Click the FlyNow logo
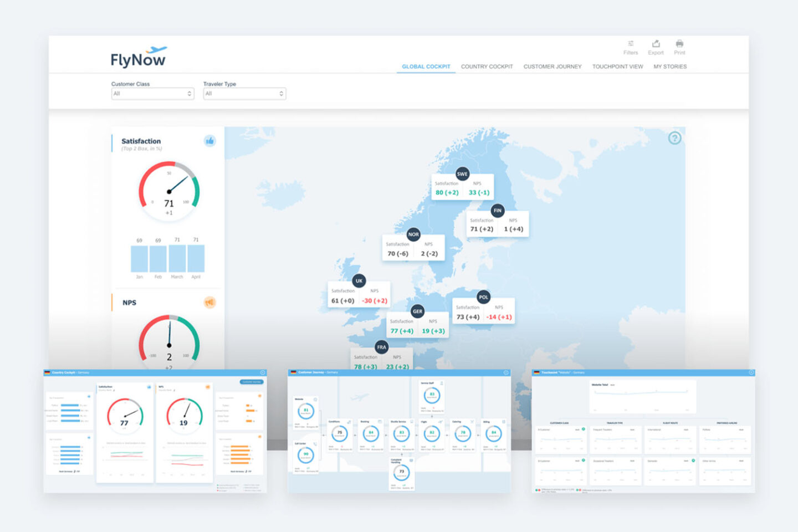This screenshot has width=798, height=532. [x=138, y=58]
